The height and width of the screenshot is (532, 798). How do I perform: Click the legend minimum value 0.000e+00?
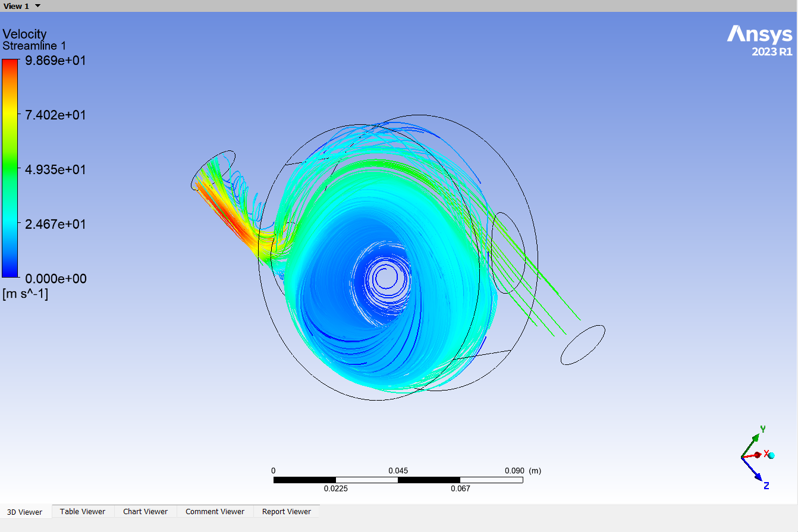click(x=55, y=279)
